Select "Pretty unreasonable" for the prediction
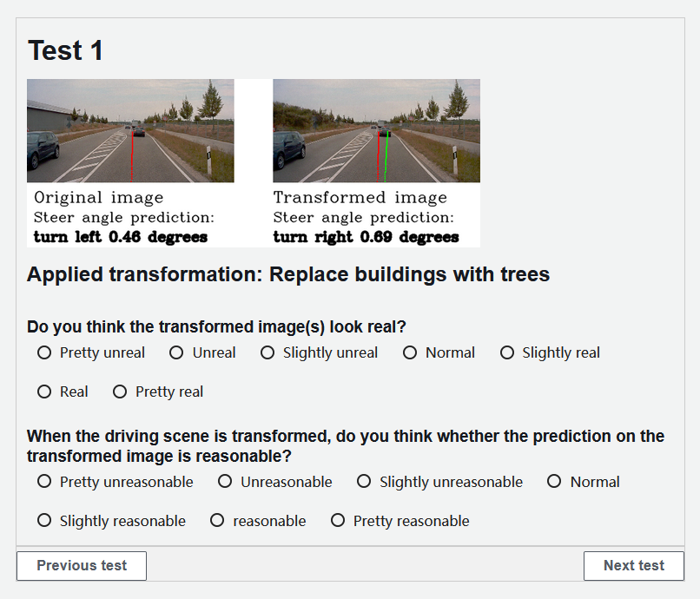The width and height of the screenshot is (700, 599). [x=44, y=482]
